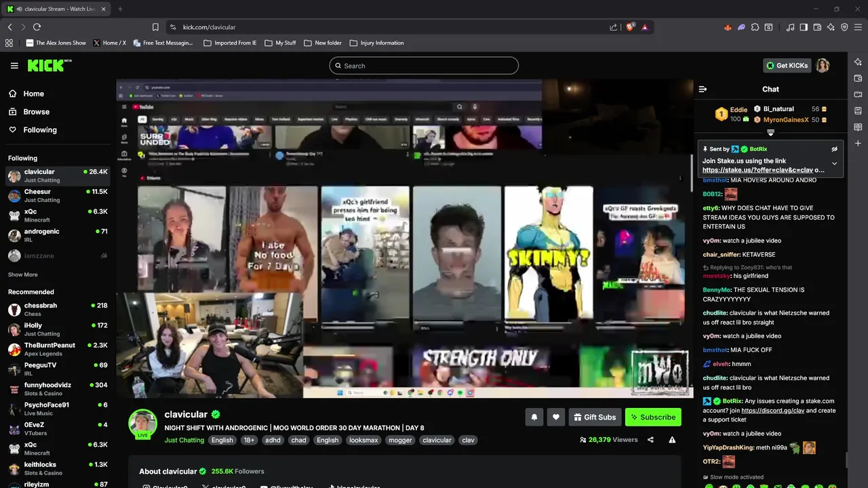This screenshot has height=488, width=868.
Task: Open PeeguuTV recommended channel
Action: pos(58,369)
